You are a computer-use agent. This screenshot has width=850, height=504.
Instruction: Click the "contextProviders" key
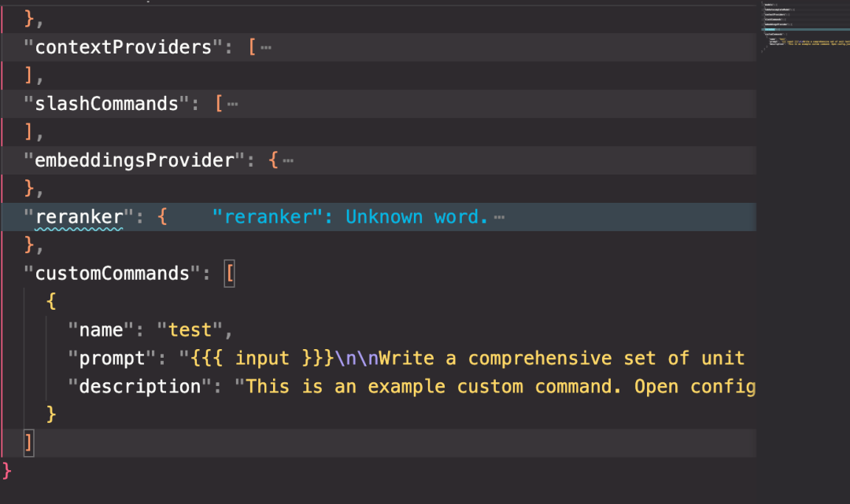tap(123, 47)
